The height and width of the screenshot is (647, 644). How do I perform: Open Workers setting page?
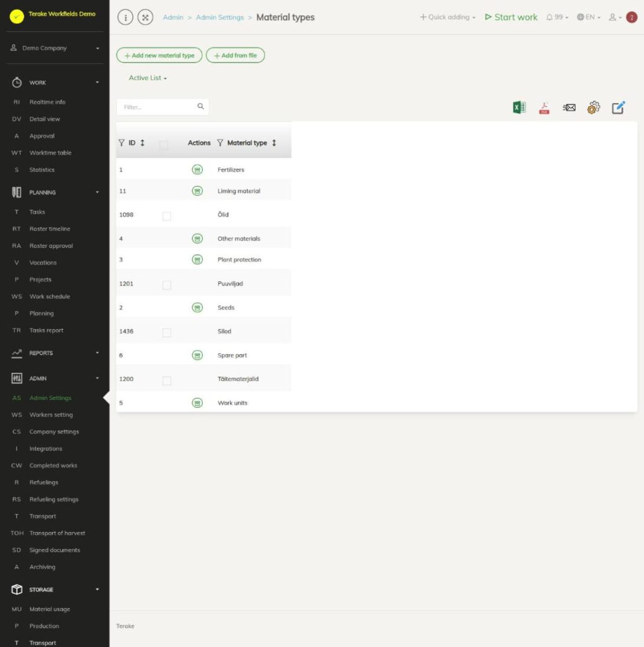51,414
